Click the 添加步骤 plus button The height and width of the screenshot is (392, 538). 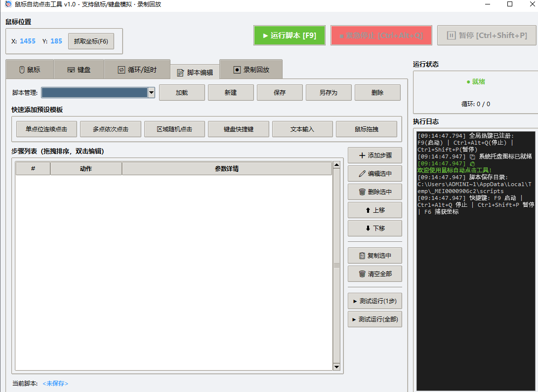click(x=374, y=156)
